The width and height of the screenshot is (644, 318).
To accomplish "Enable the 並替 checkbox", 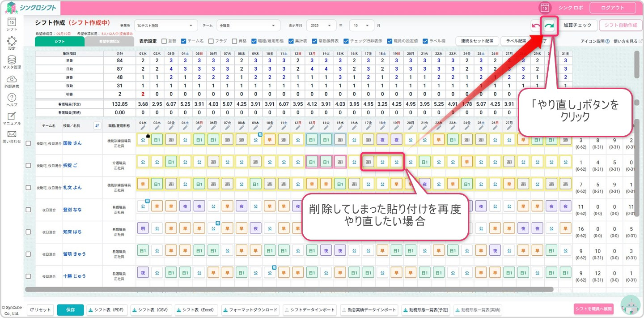I will tap(164, 41).
